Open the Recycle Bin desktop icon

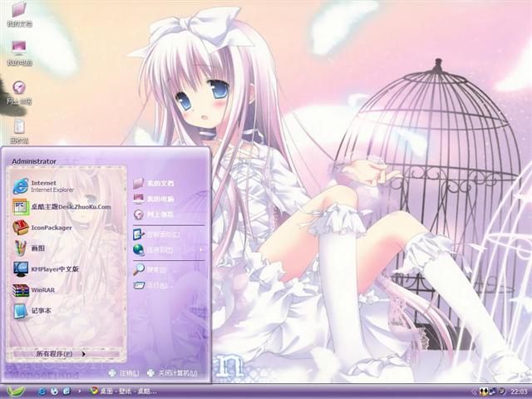tap(18, 127)
